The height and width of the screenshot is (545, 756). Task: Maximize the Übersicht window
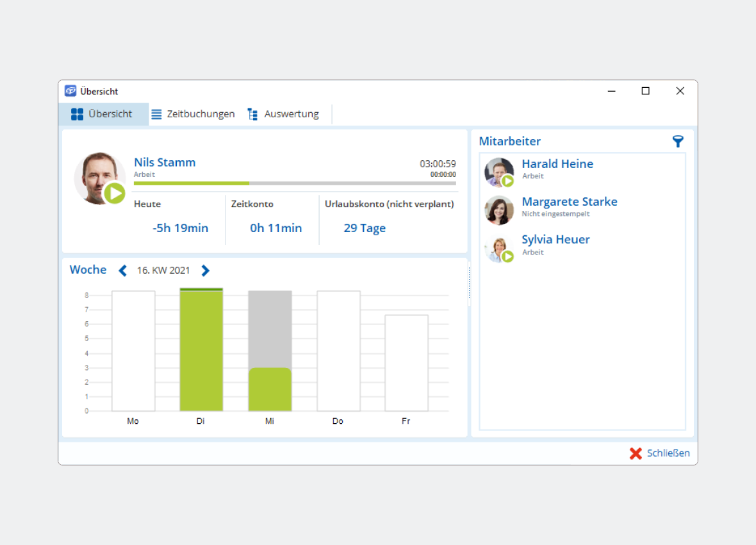645,91
